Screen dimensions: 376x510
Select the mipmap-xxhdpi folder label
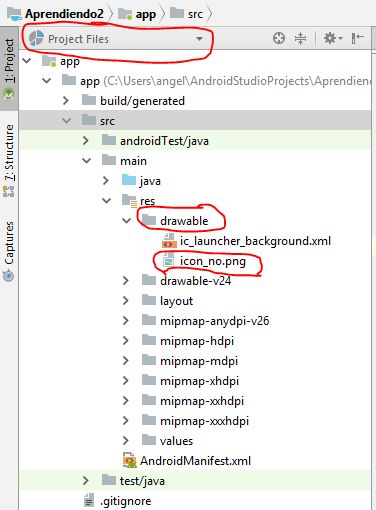(x=202, y=401)
